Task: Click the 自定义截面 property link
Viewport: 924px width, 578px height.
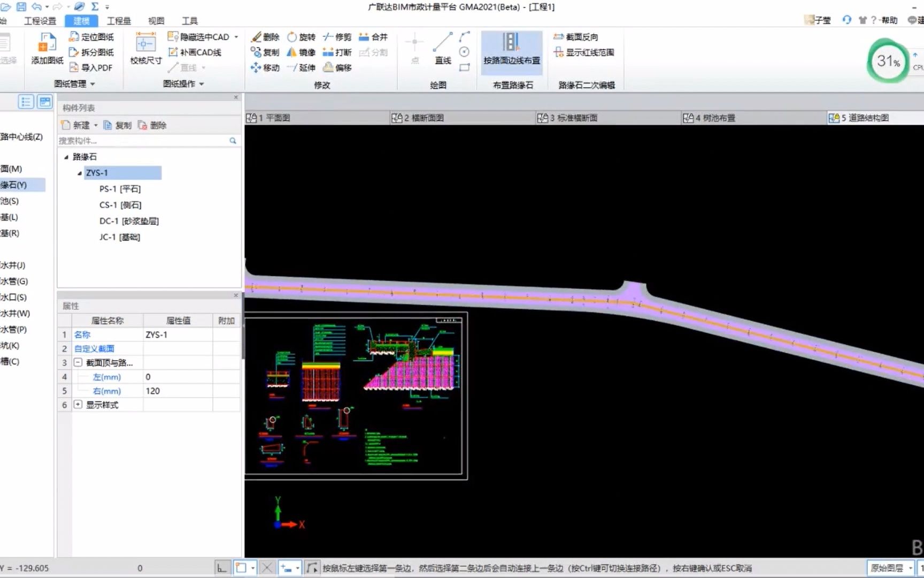Action: pyautogui.click(x=94, y=348)
